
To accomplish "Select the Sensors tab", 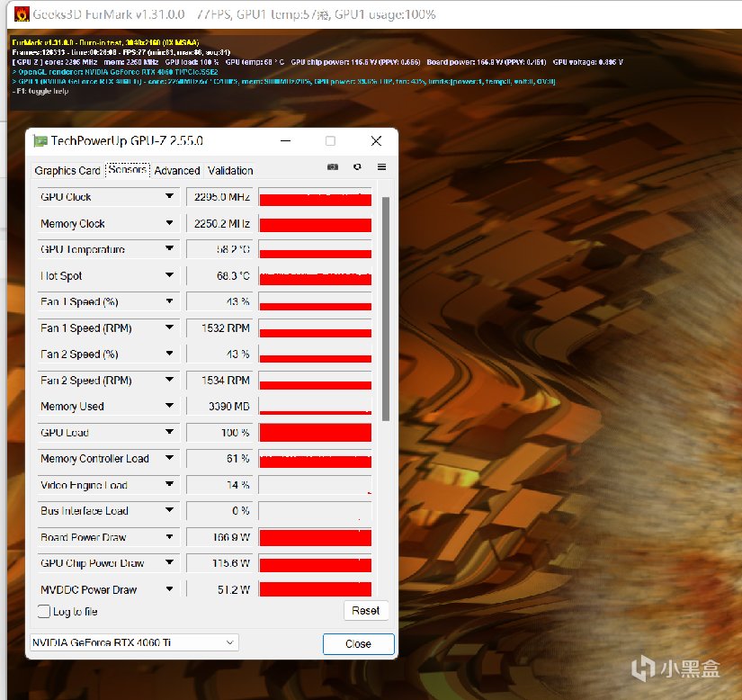I will point(128,169).
